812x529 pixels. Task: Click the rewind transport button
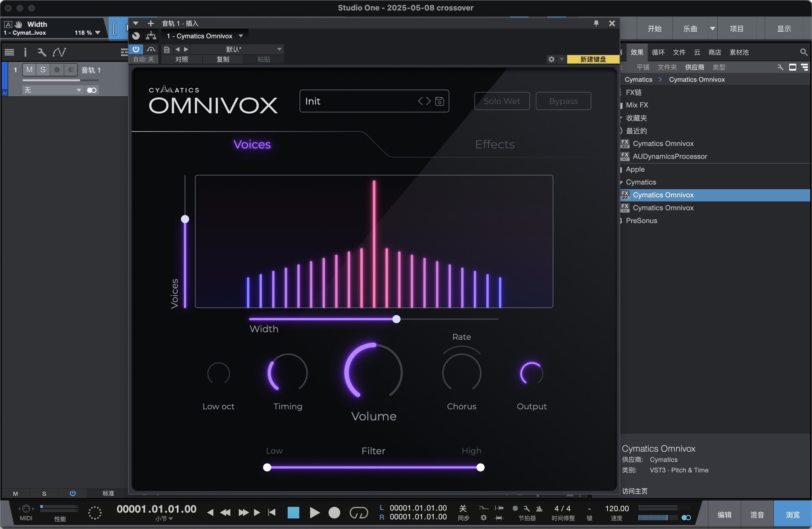(225, 513)
